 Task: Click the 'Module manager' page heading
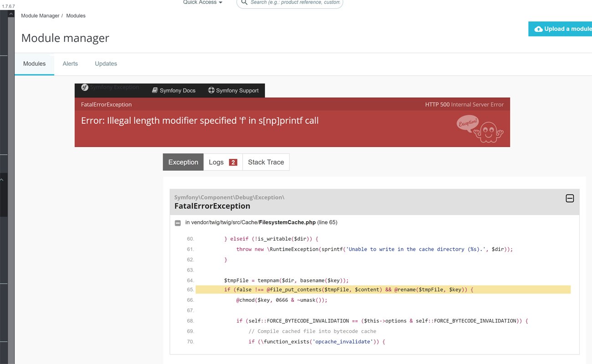[x=65, y=38]
